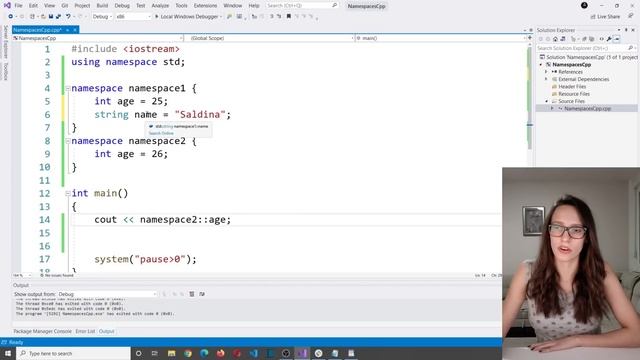Open the Edit menu
The width and height of the screenshot is (640, 360).
tap(33, 6)
